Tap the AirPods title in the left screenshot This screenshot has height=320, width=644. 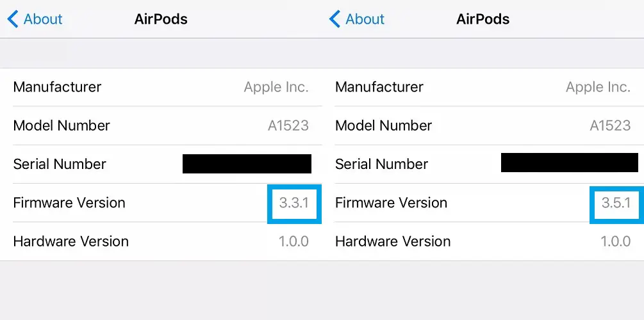click(x=161, y=19)
